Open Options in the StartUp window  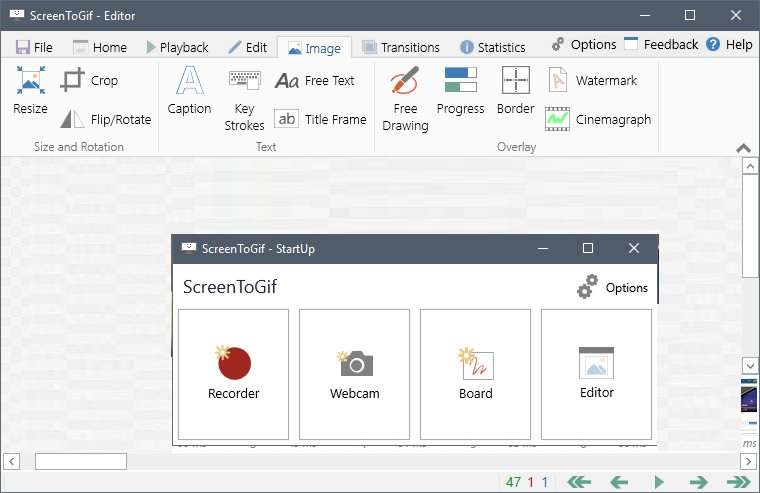613,287
